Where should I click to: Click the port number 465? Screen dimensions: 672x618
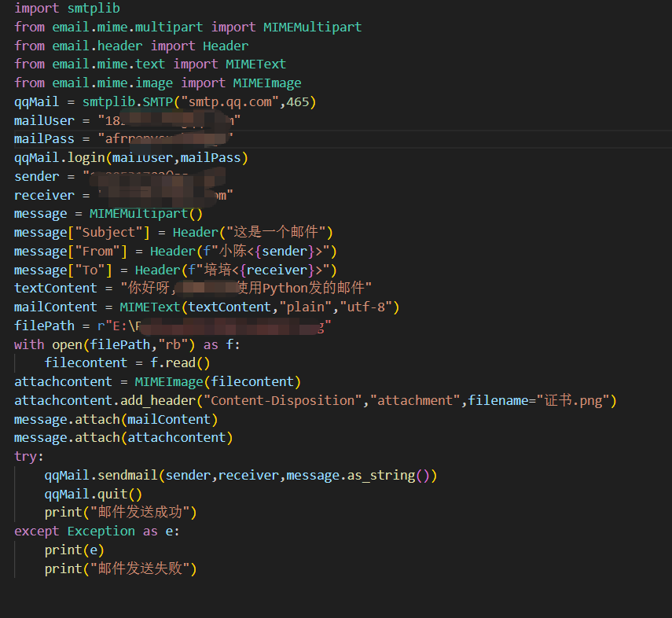click(297, 102)
